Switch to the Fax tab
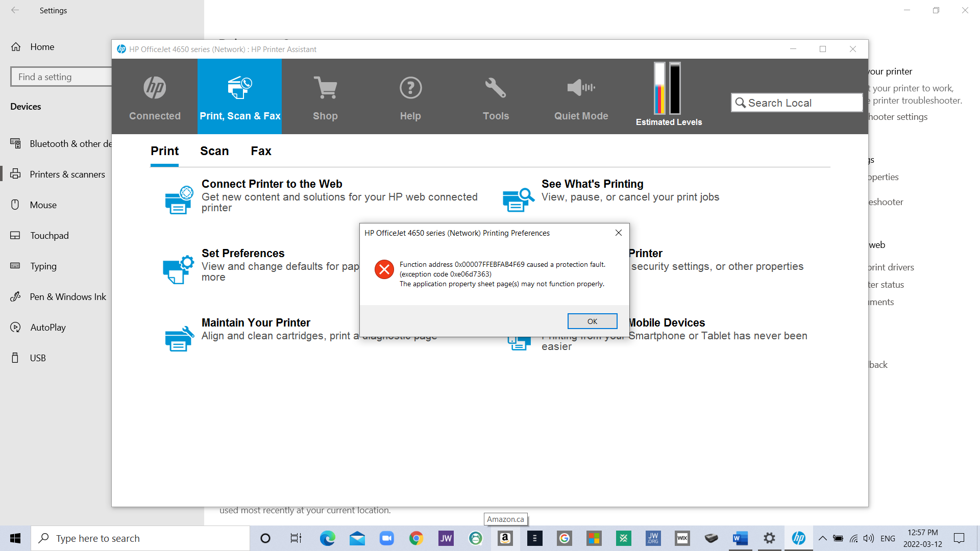 click(261, 151)
